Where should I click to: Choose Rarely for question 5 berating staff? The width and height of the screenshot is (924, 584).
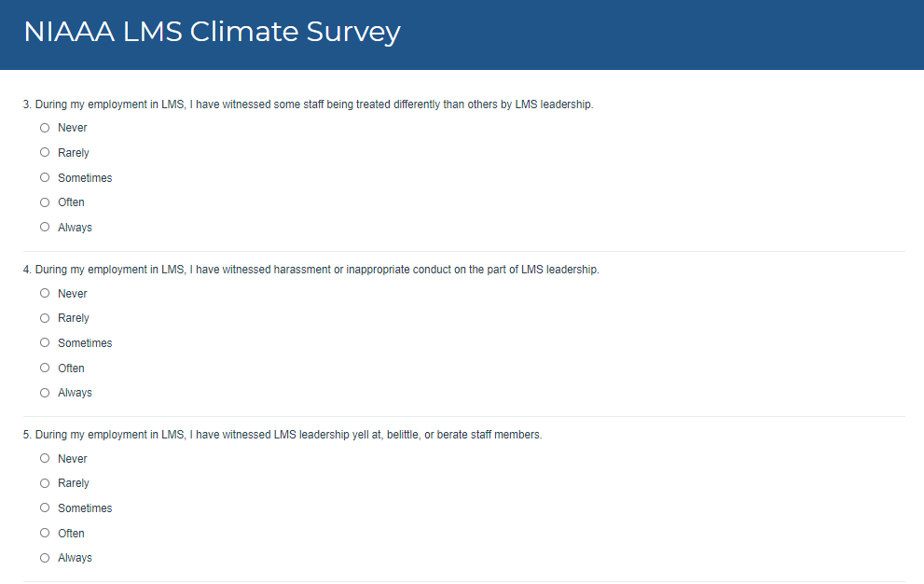coord(45,483)
